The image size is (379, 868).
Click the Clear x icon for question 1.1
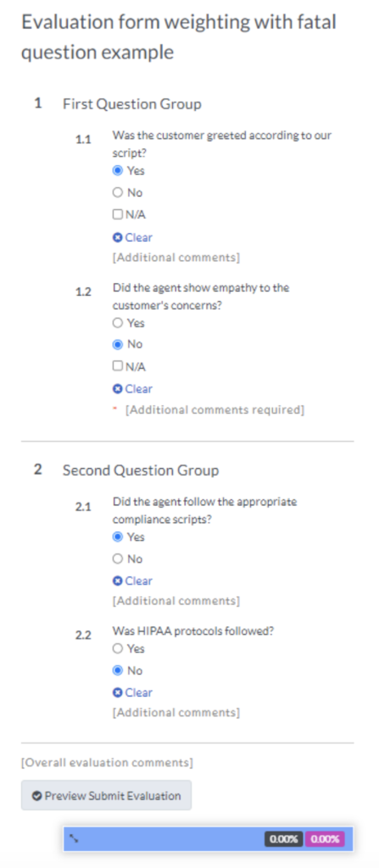click(x=117, y=237)
